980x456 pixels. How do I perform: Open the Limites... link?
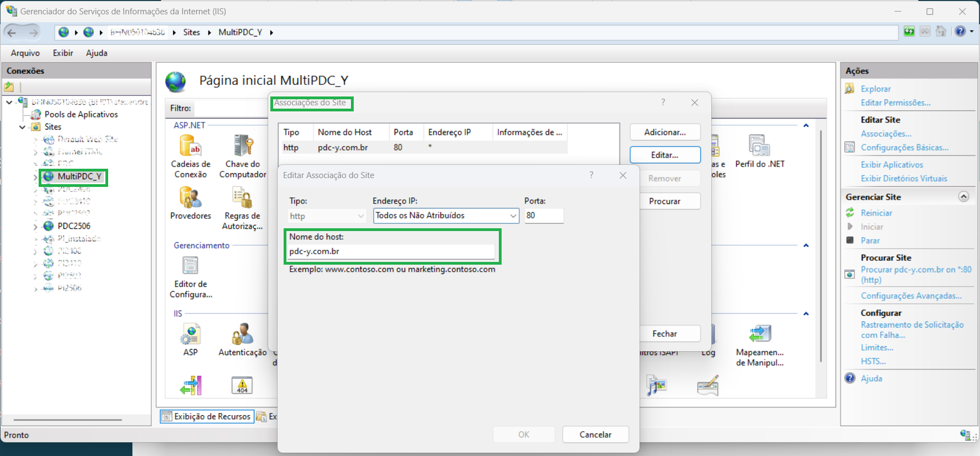click(877, 347)
